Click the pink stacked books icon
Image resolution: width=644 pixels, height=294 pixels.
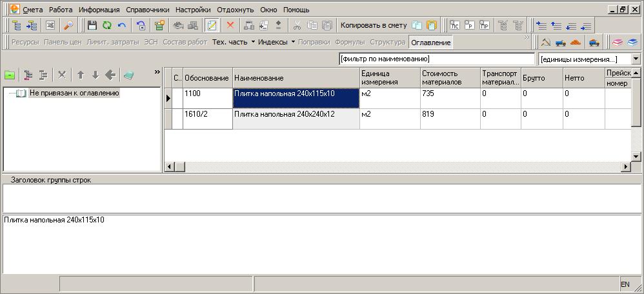coord(618,42)
